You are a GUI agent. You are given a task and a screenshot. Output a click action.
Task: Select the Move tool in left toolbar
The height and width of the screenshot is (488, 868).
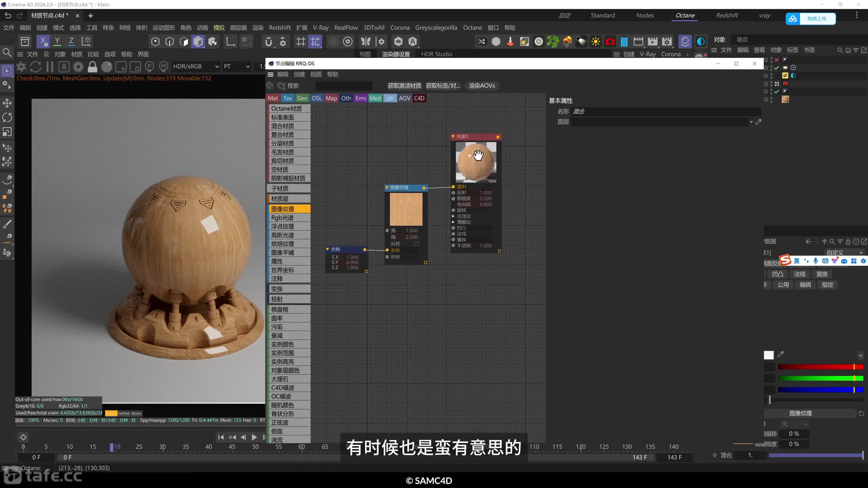(x=7, y=103)
